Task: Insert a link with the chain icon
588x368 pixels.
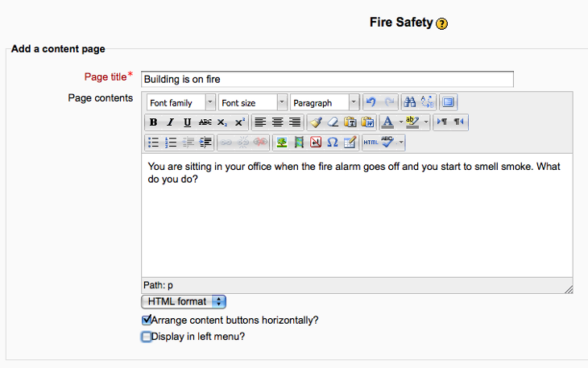Action: (x=226, y=143)
